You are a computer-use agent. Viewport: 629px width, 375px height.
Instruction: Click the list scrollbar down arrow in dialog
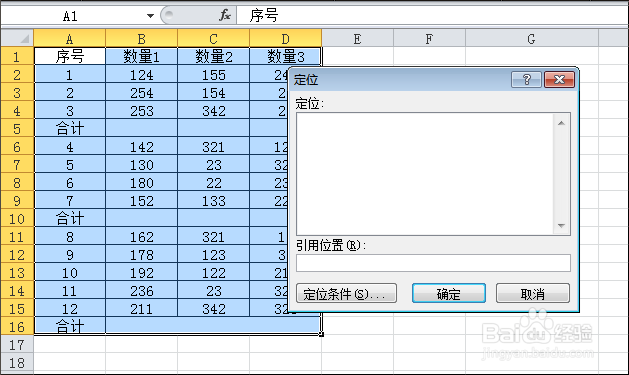(x=561, y=226)
